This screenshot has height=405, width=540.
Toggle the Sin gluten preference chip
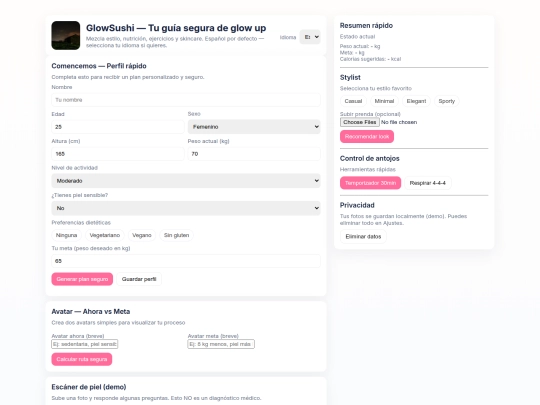tap(176, 235)
